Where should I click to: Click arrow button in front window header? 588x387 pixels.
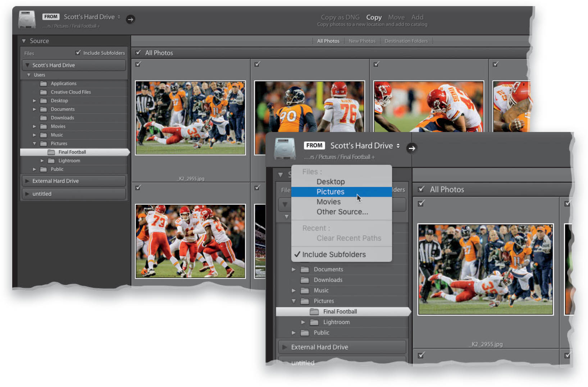412,148
